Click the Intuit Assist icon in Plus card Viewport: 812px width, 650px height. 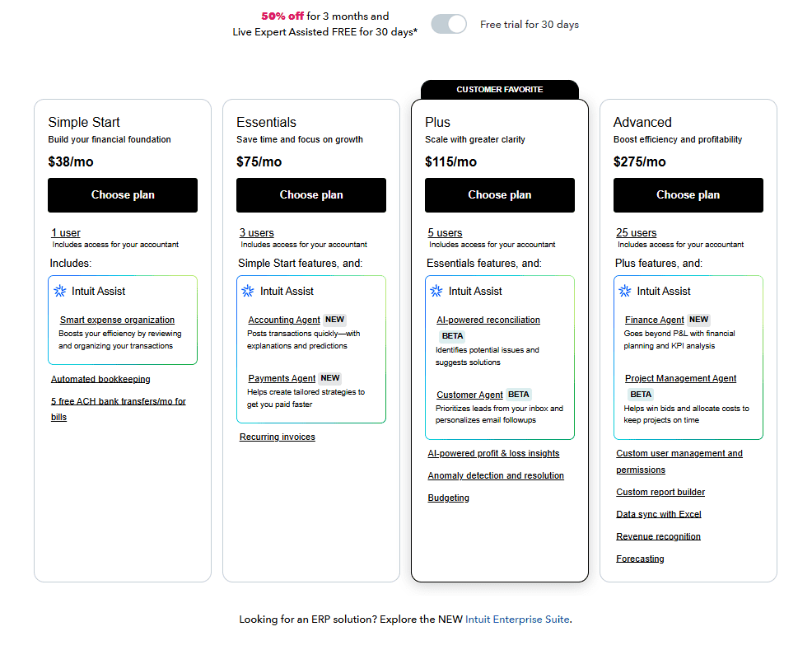(436, 290)
